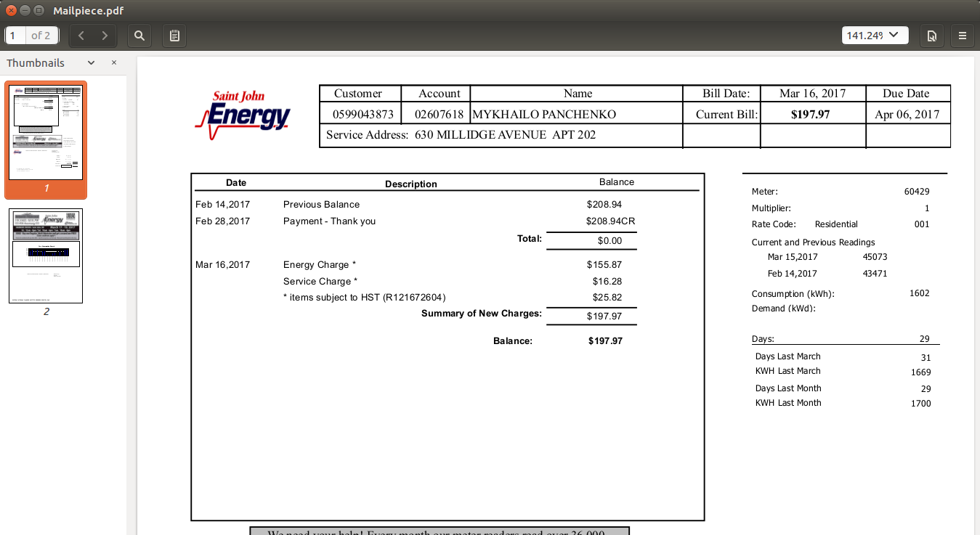
Task: Select page 2 thumbnail
Action: point(46,256)
